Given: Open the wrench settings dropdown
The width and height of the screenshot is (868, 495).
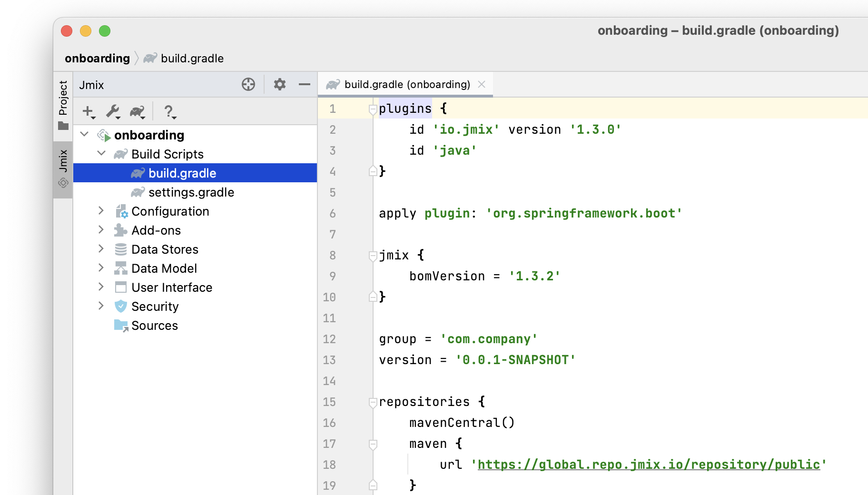Looking at the screenshot, I should (113, 112).
